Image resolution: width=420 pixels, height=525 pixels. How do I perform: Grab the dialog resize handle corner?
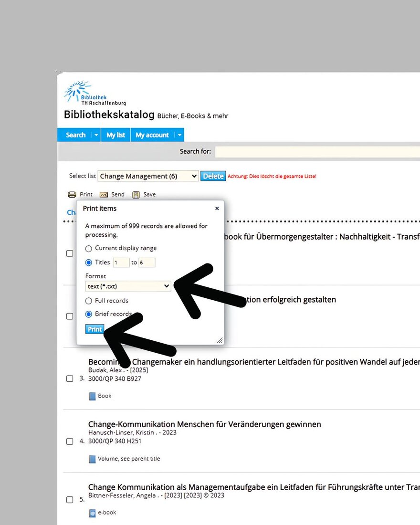pyautogui.click(x=220, y=340)
